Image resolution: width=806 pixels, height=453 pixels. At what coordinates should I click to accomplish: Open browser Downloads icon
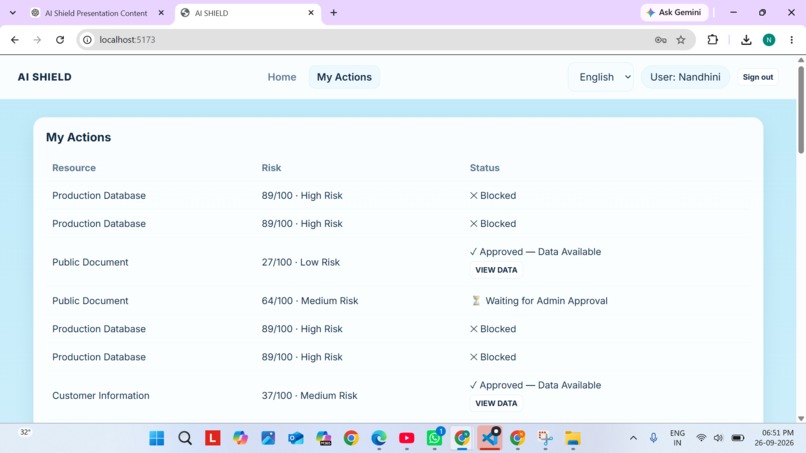(x=746, y=40)
